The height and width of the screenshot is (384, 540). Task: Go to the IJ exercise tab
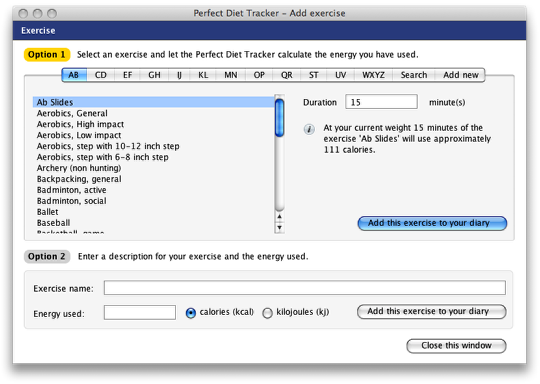pyautogui.click(x=179, y=75)
